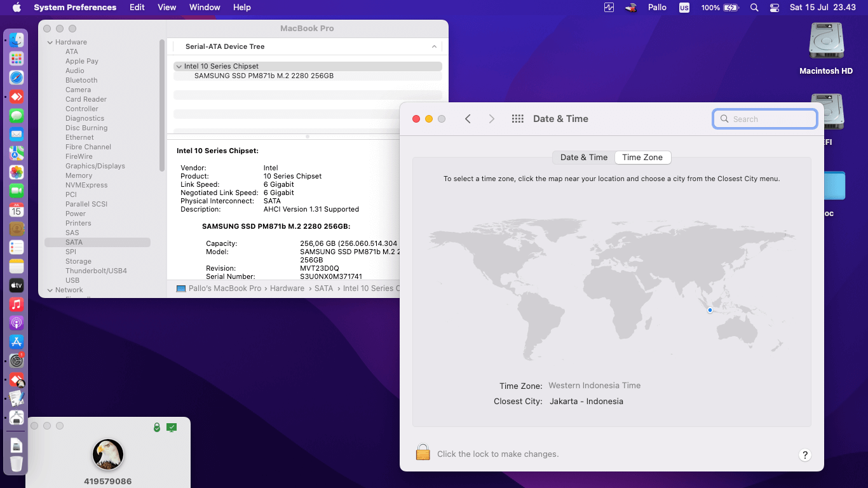Image resolution: width=868 pixels, height=488 pixels.
Task: Open Music from the Dock
Action: point(17,304)
